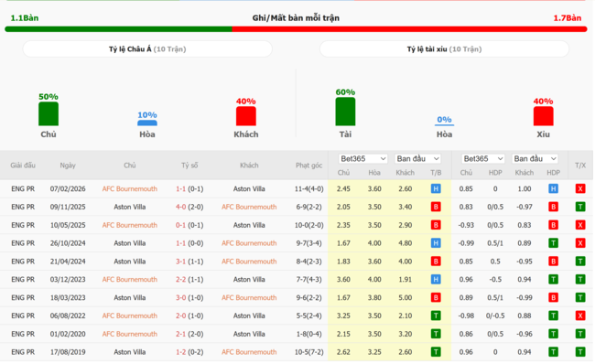Viewport: 595px width, 364px height.
Task: Click the red B T/B badge in 21/04/2024 row
Action: click(436, 262)
